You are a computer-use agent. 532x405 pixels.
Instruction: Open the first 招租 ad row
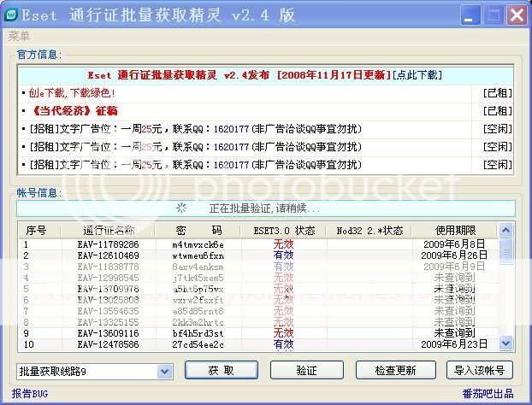195,129
